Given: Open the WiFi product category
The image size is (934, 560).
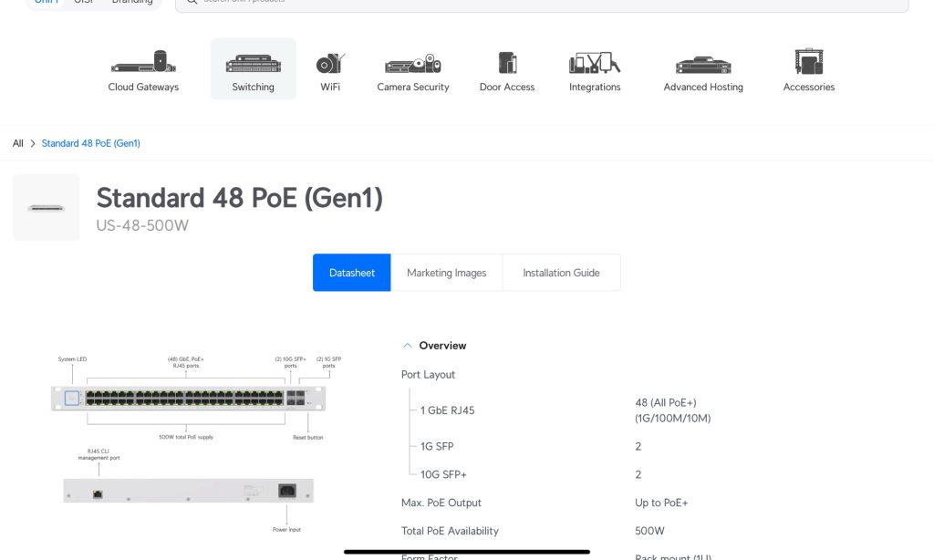Looking at the screenshot, I should coord(330,70).
